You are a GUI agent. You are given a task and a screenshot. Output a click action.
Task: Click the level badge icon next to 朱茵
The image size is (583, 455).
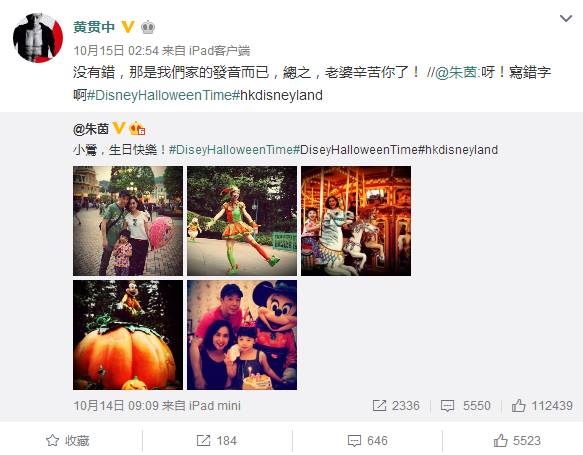click(137, 129)
